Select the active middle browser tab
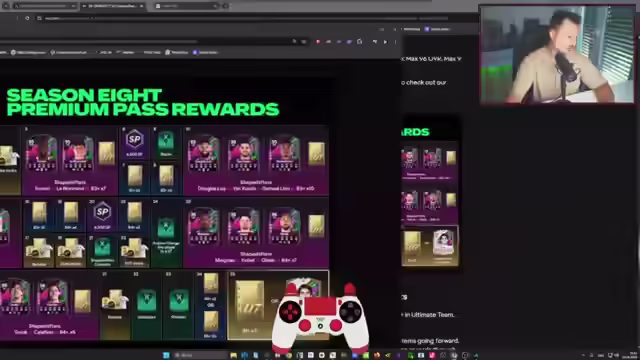 113,6
